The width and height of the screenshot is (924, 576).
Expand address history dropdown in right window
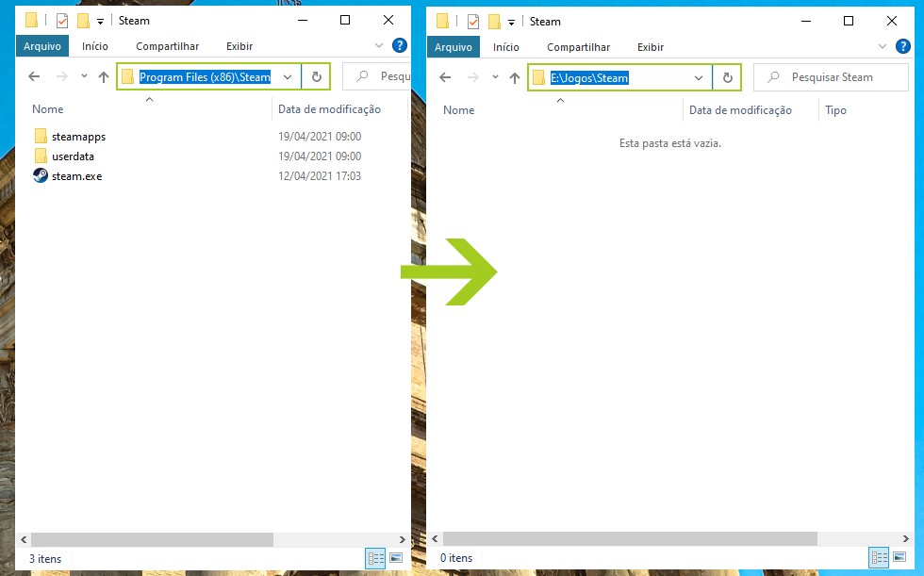699,77
